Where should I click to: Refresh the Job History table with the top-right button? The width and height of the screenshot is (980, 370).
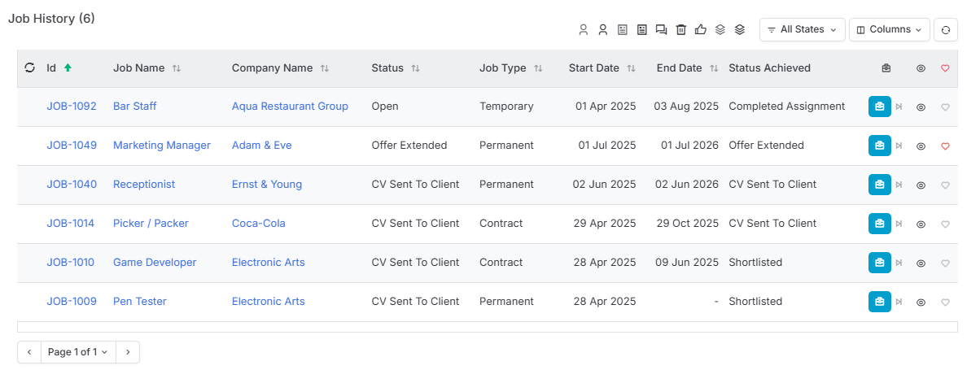click(946, 29)
